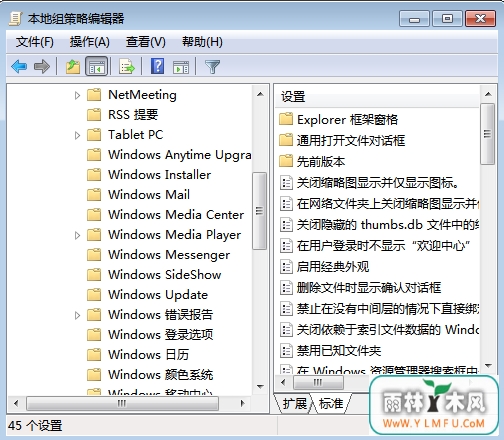This screenshot has height=440, width=504.
Task: Expand the NetMeeting tree node
Action: pos(77,95)
